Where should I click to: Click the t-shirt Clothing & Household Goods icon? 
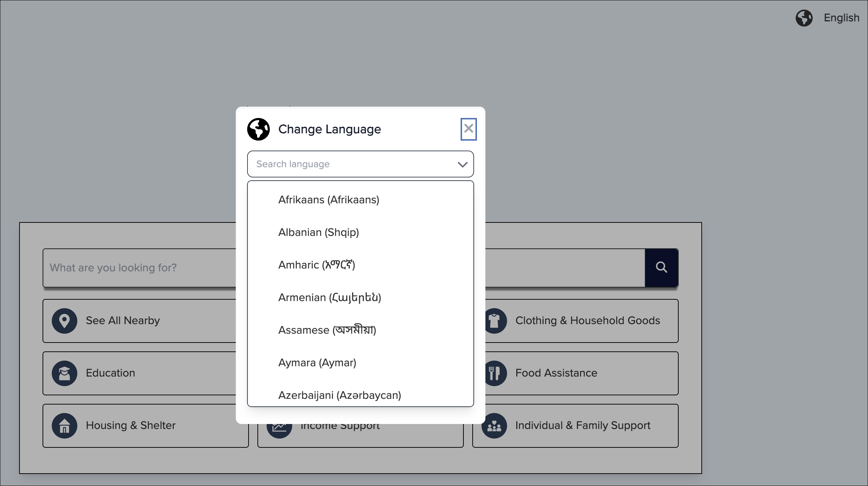[495, 321]
